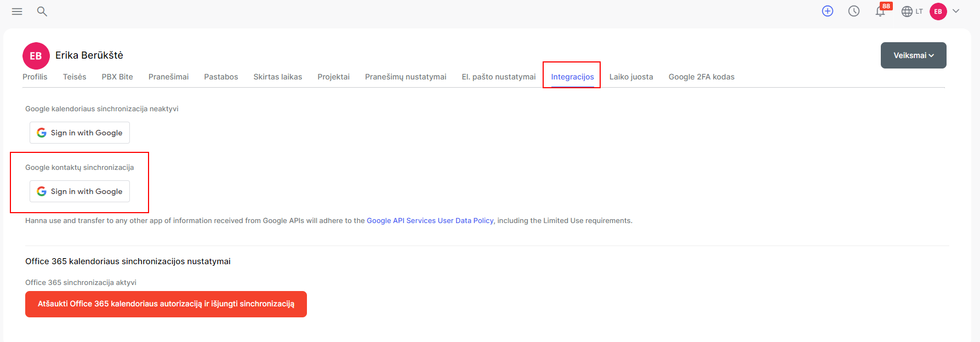Open the hamburger menu icon

tap(17, 12)
